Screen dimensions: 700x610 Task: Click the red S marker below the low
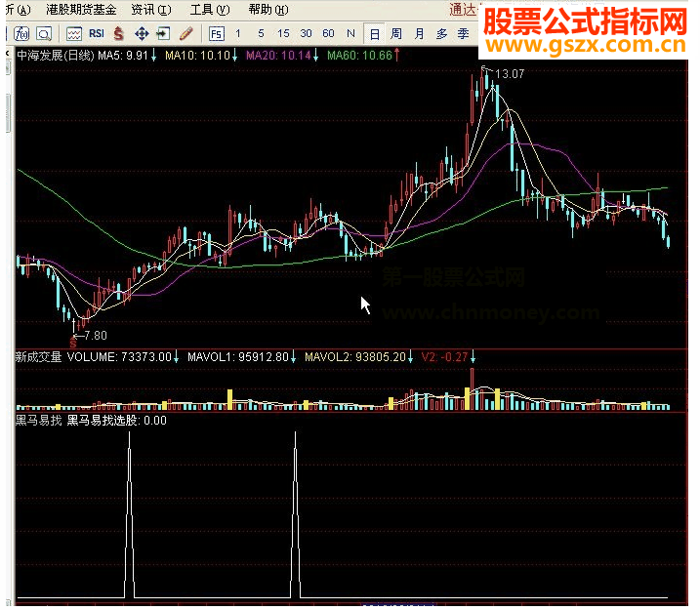(x=73, y=344)
